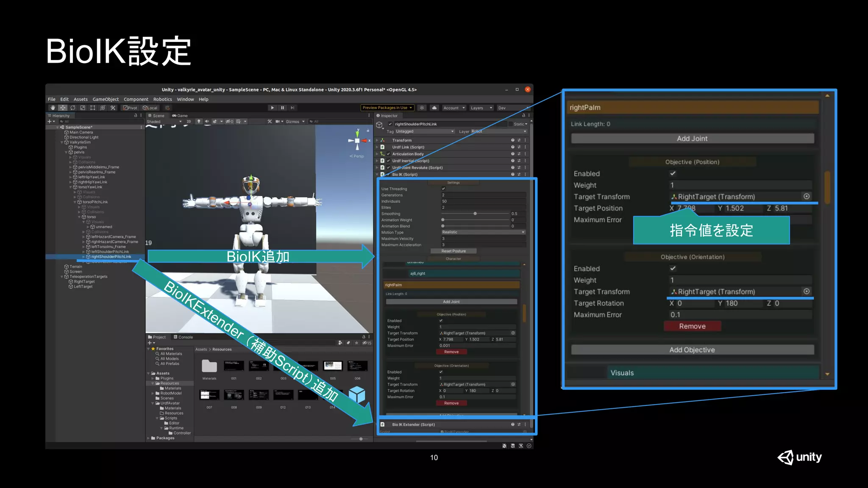
Task: Select the Rect transform tool
Action: coord(92,108)
